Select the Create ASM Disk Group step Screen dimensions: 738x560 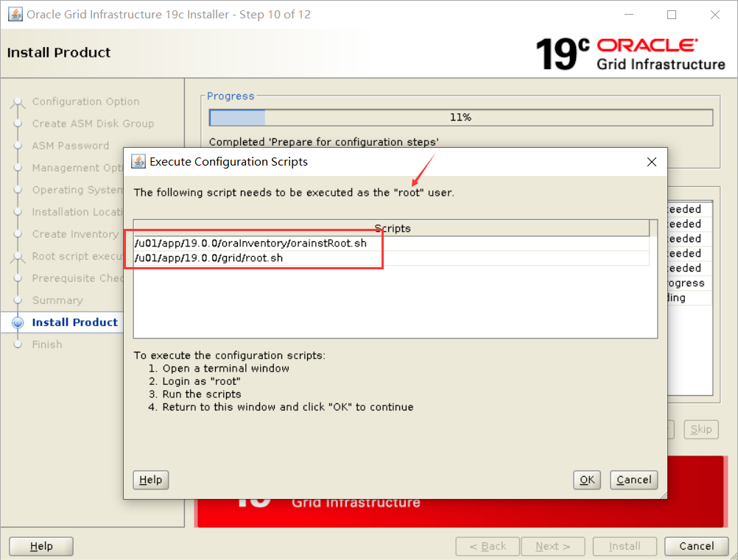93,124
